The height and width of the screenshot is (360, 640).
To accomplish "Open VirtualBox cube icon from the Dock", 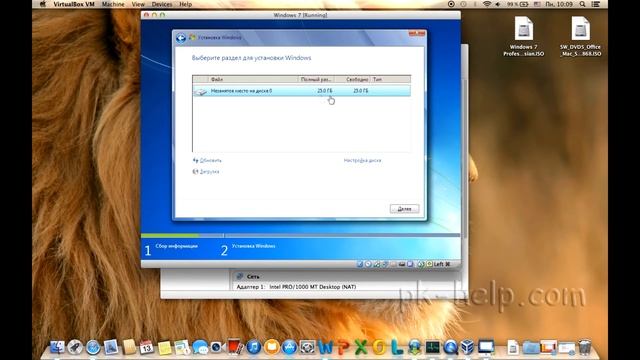I will (468, 347).
